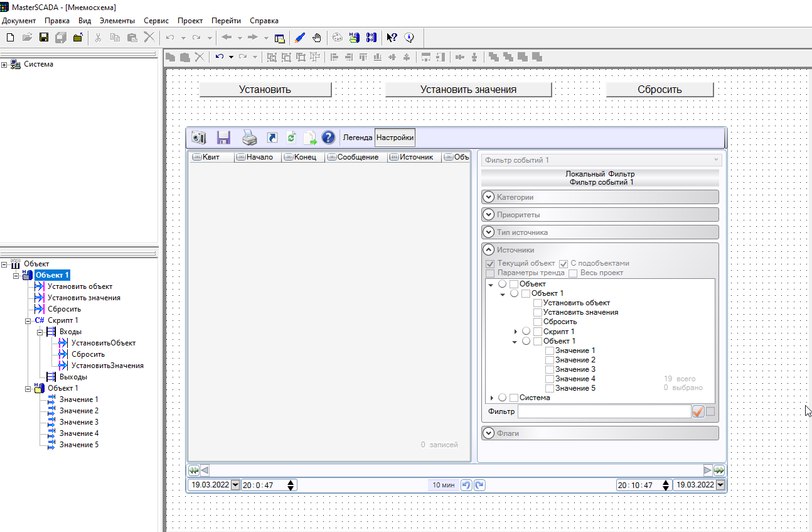Check 'Установить объект' in the sources tree
Screen dimensions: 812x532
pyautogui.click(x=538, y=303)
